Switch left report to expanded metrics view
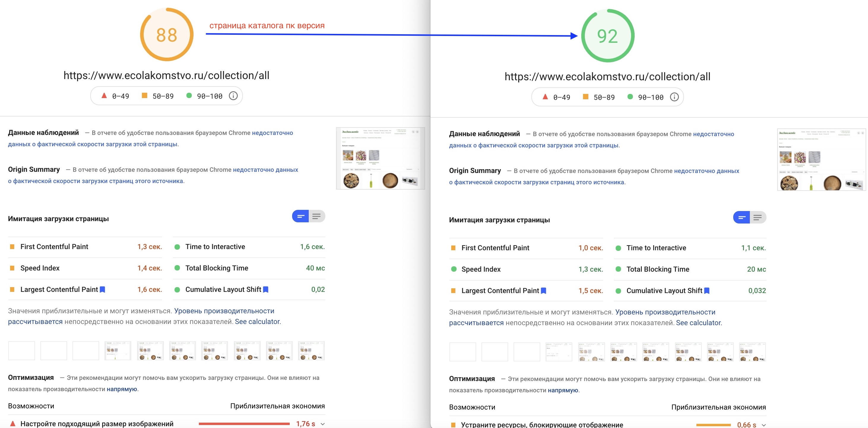 (x=316, y=216)
